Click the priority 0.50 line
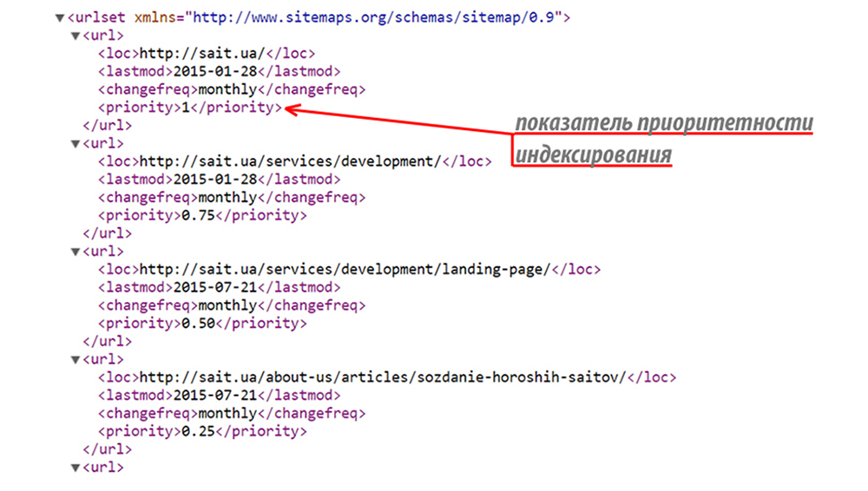This screenshot has width=868, height=491. point(201,324)
